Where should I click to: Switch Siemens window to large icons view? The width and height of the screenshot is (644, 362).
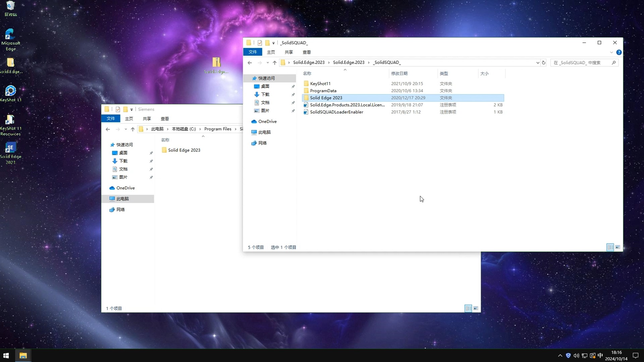tap(476, 308)
